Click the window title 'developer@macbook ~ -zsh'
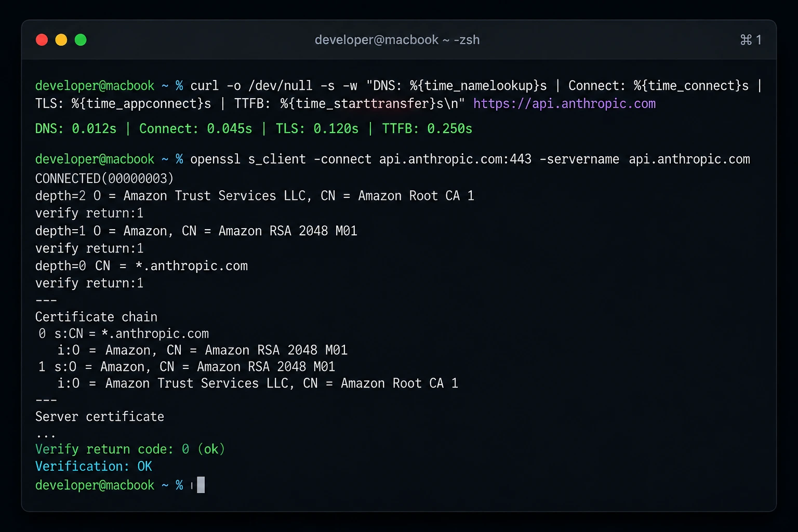Viewport: 798px width, 532px height. [x=397, y=40]
